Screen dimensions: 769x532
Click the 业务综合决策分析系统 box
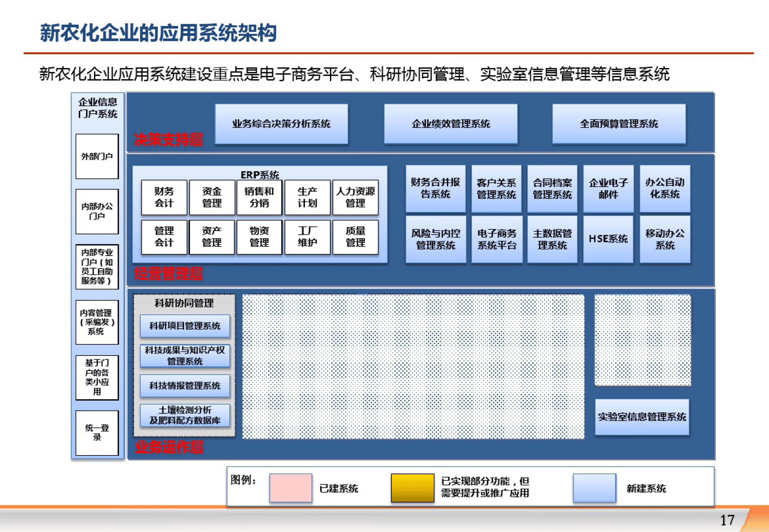point(281,124)
